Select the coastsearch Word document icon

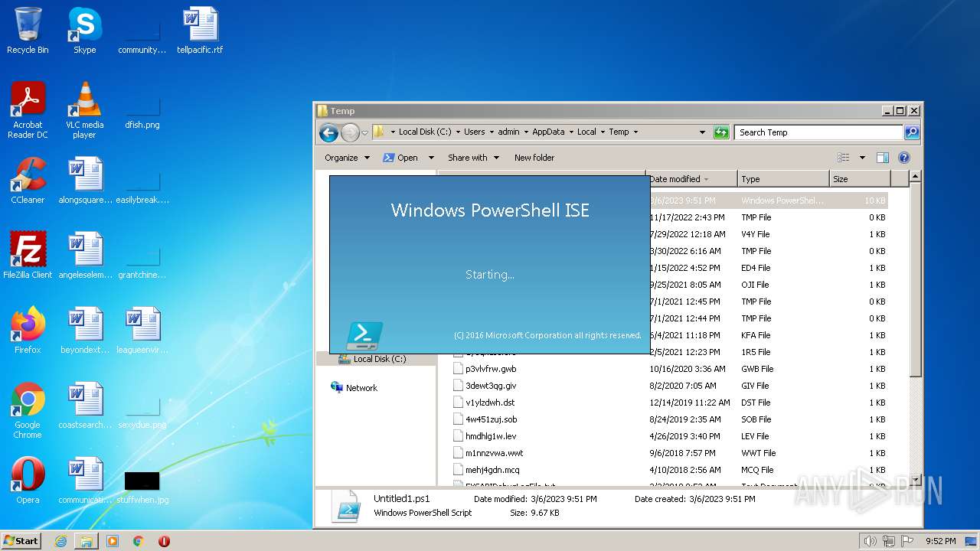point(85,406)
